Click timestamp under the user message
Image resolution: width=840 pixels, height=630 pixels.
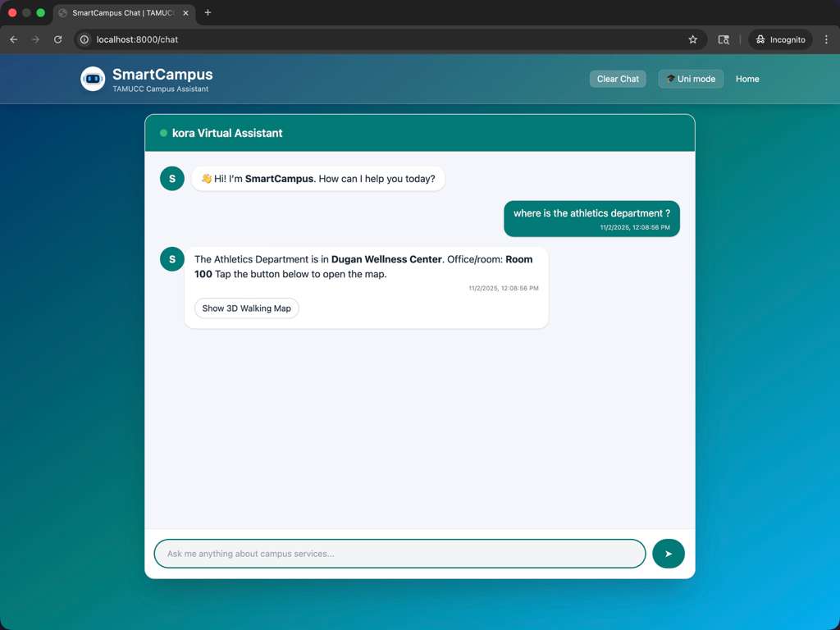[x=635, y=227]
